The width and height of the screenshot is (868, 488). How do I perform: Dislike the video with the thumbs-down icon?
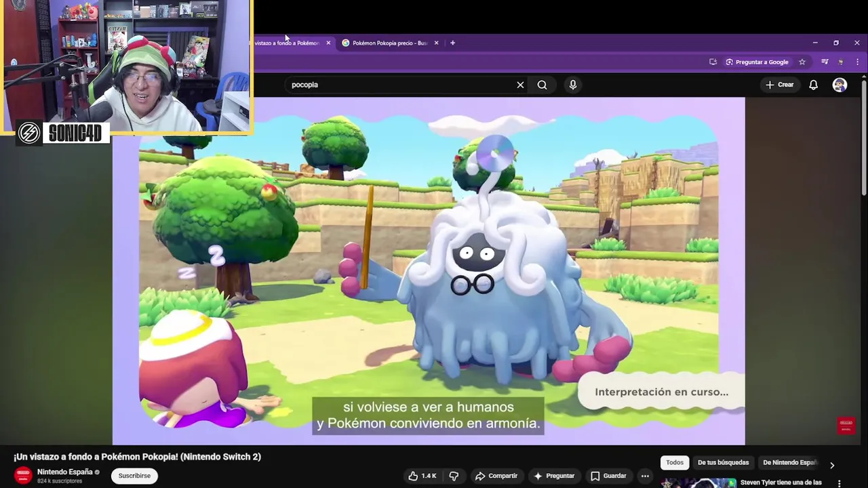(x=454, y=476)
